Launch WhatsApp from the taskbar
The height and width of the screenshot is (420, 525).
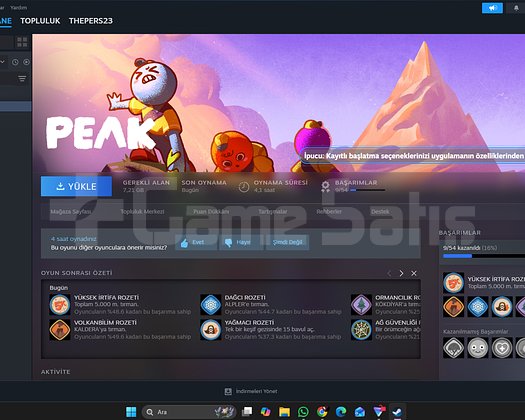303,412
